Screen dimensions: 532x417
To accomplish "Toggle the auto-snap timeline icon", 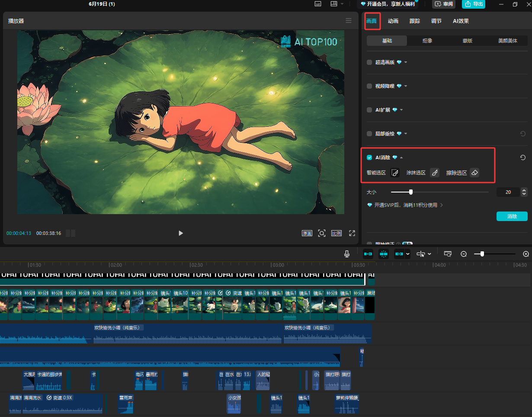I will click(x=384, y=254).
